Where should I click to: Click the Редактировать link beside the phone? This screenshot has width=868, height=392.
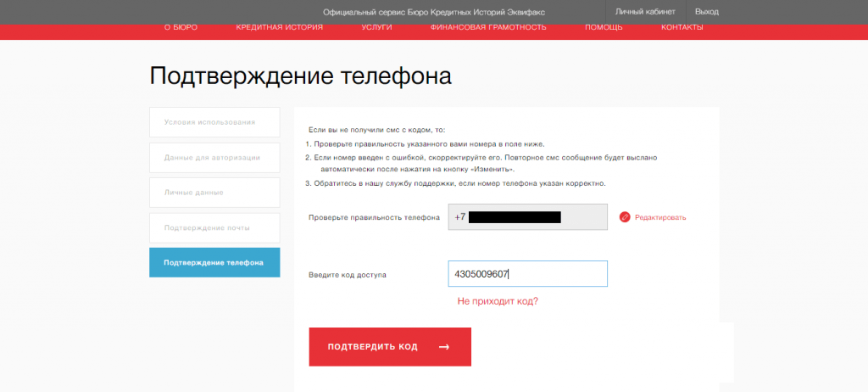point(660,218)
